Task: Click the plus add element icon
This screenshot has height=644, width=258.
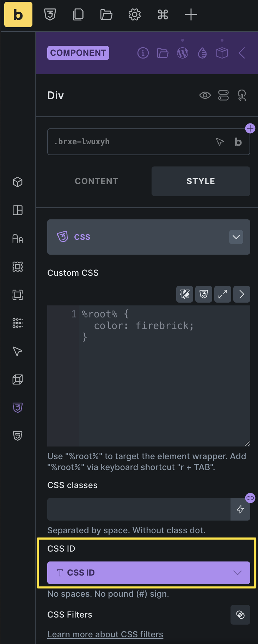Action: pos(191,14)
